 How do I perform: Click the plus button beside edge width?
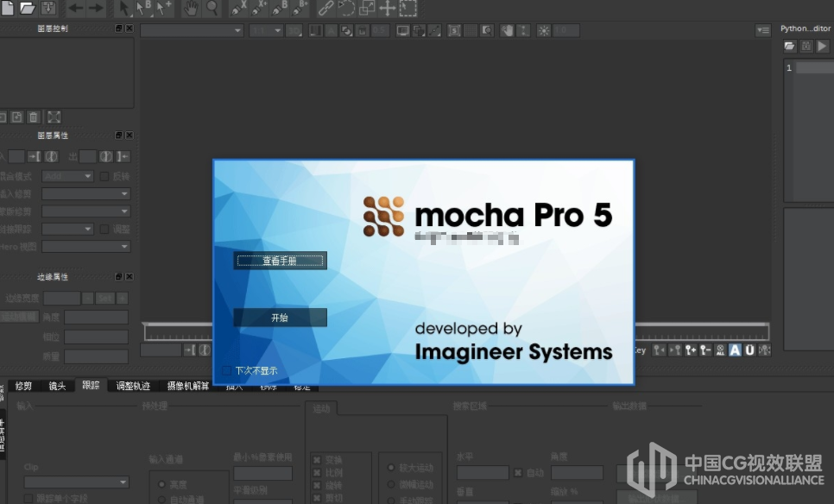point(123,299)
